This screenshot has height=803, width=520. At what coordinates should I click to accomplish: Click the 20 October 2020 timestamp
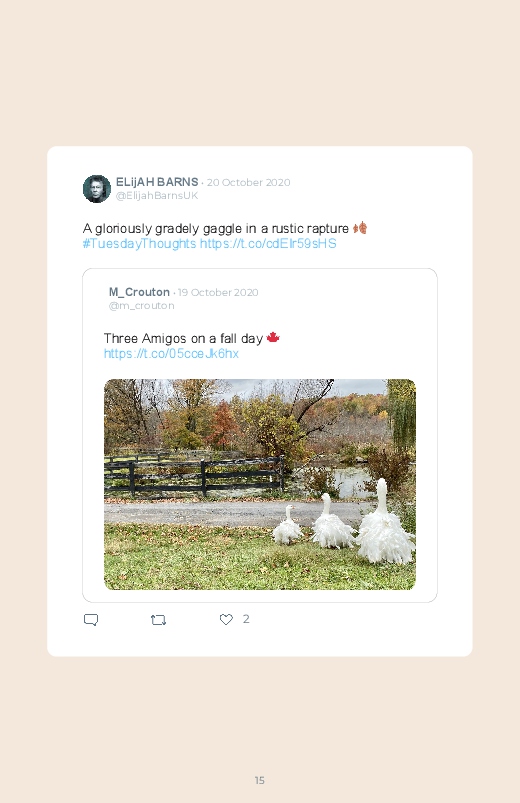tap(248, 182)
